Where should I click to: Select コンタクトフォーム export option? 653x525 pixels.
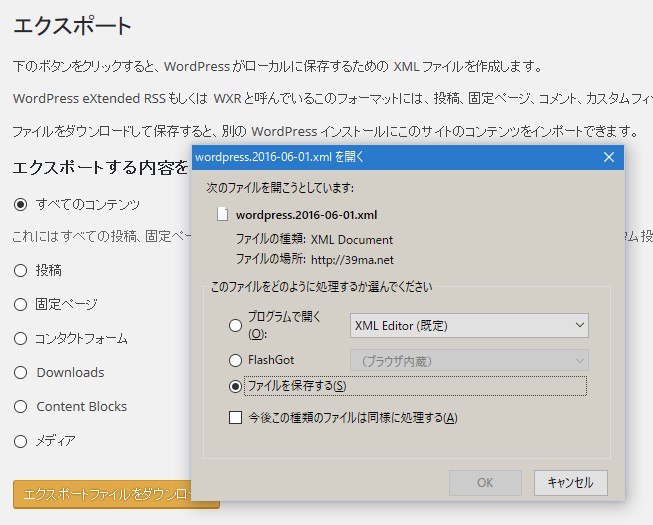click(20, 338)
